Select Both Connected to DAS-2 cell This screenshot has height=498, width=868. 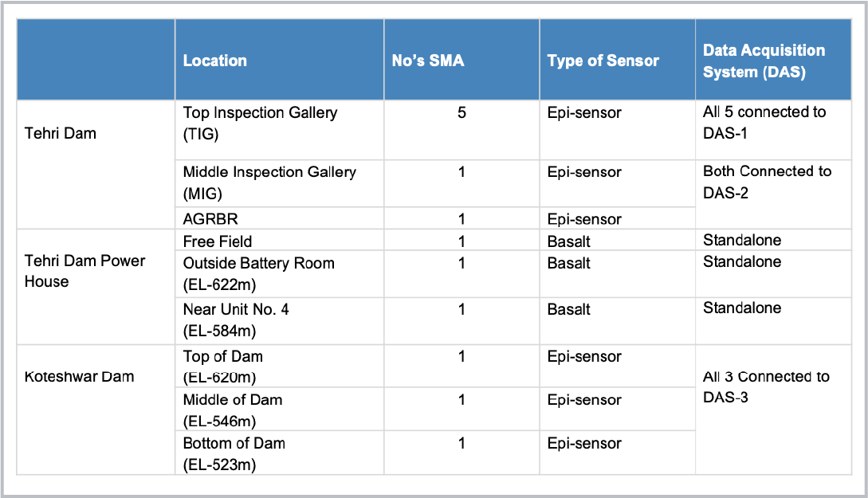coord(773,194)
